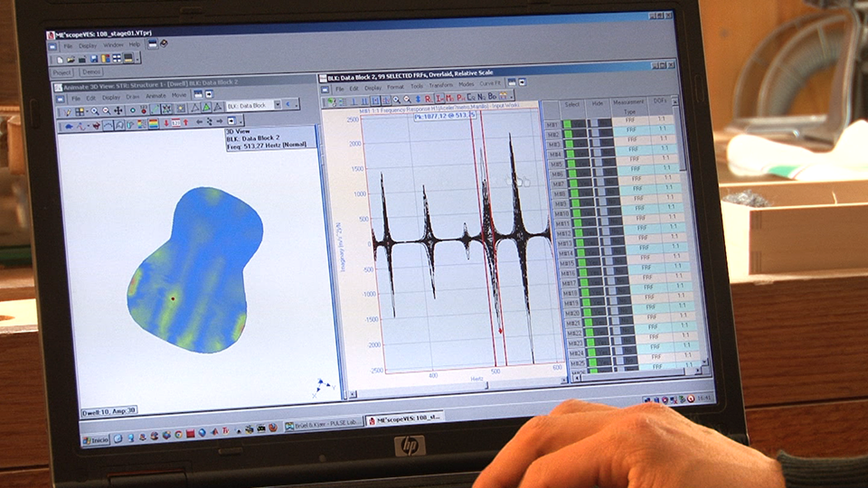Open the File menu in main window

(68, 46)
